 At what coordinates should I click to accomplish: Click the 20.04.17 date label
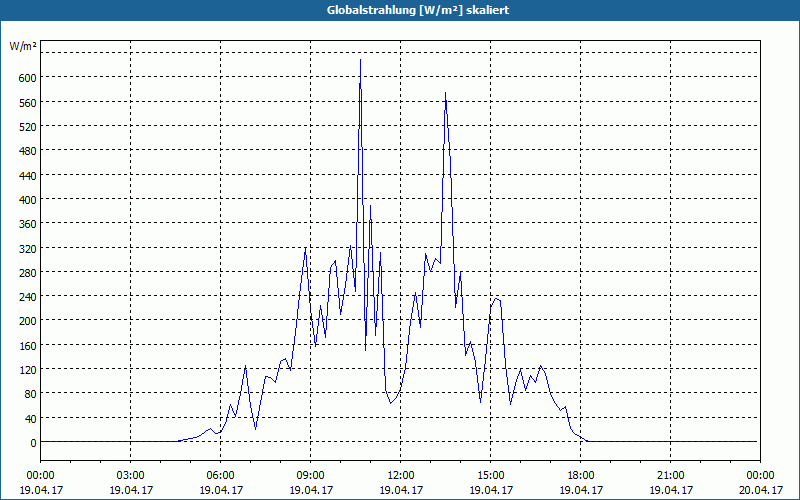point(760,490)
